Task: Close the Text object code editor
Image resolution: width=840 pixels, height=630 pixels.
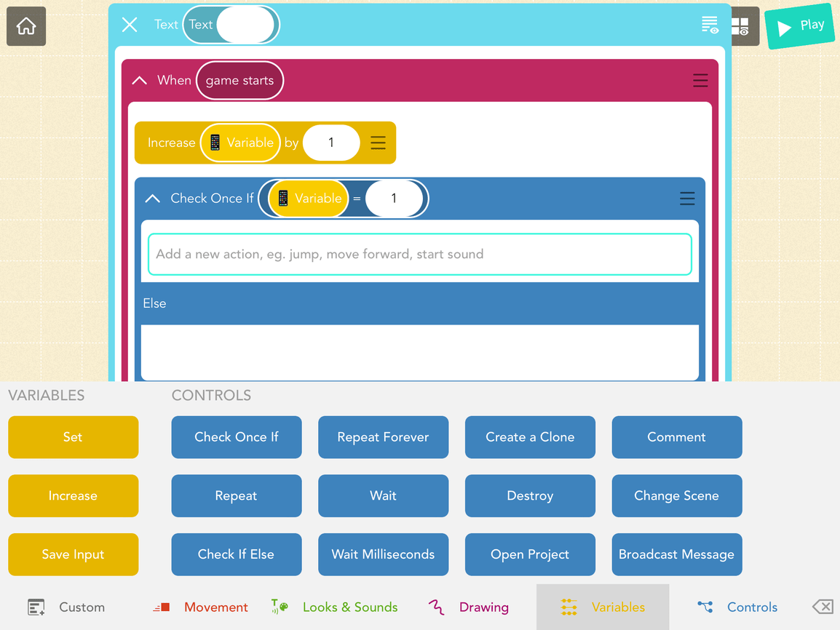Action: [129, 25]
